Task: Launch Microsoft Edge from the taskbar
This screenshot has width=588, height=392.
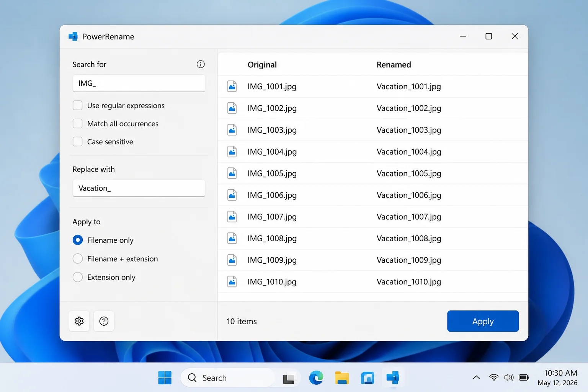Action: [x=316, y=378]
